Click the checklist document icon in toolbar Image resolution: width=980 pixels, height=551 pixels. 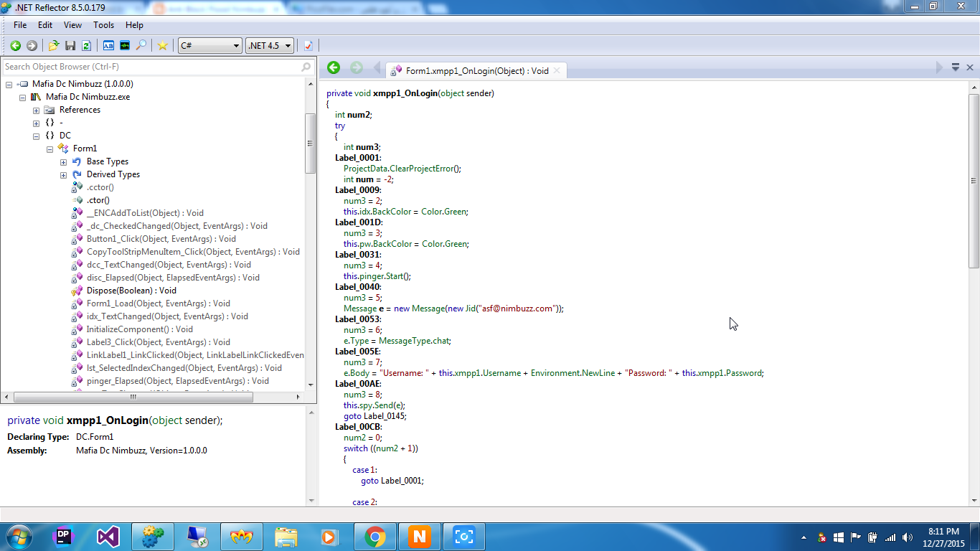tap(308, 45)
